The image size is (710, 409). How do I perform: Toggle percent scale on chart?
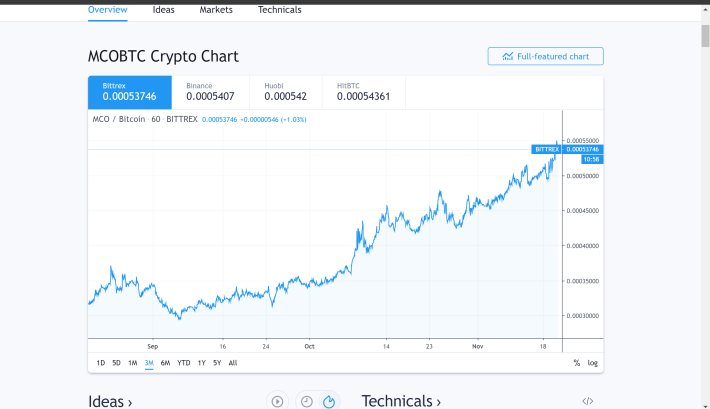coord(576,363)
